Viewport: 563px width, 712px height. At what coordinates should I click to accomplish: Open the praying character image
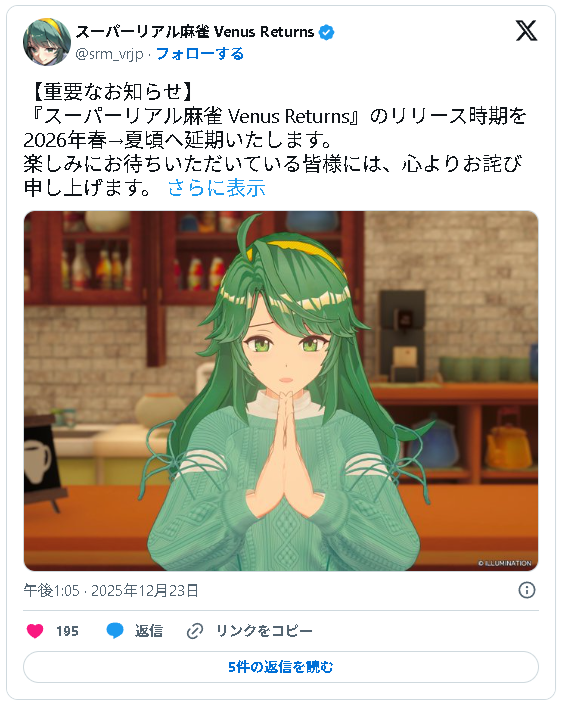[x=281, y=391]
